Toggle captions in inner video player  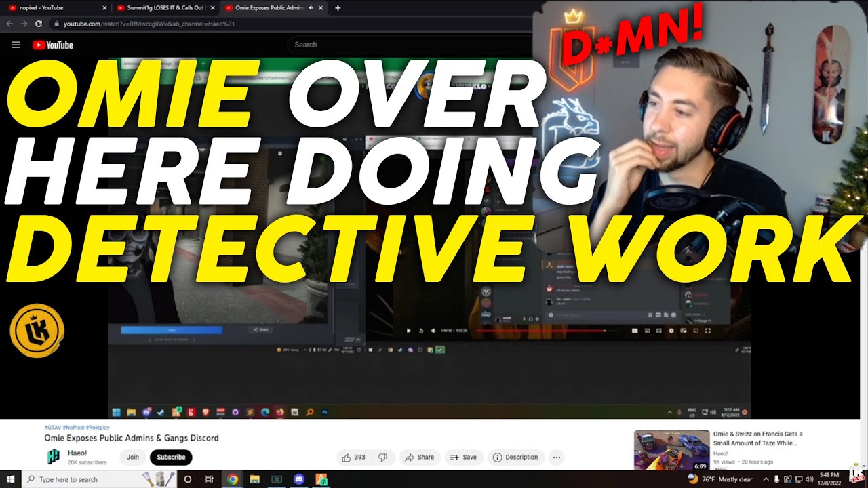[x=635, y=331]
